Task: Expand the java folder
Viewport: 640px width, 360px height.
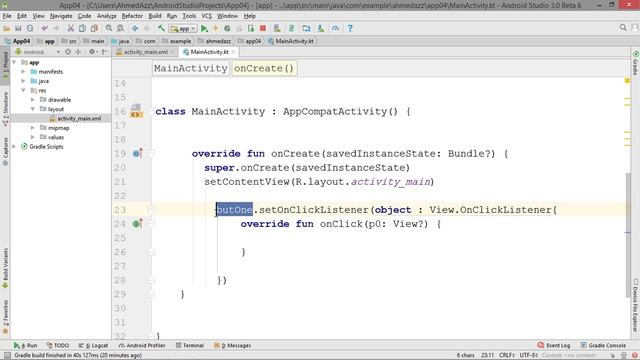Action: pyautogui.click(x=24, y=81)
